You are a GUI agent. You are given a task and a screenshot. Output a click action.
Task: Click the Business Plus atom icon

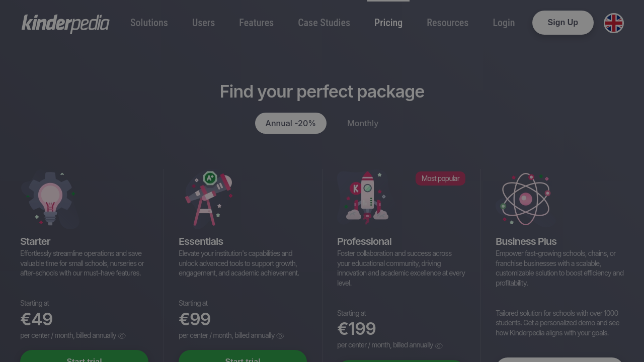point(525,199)
